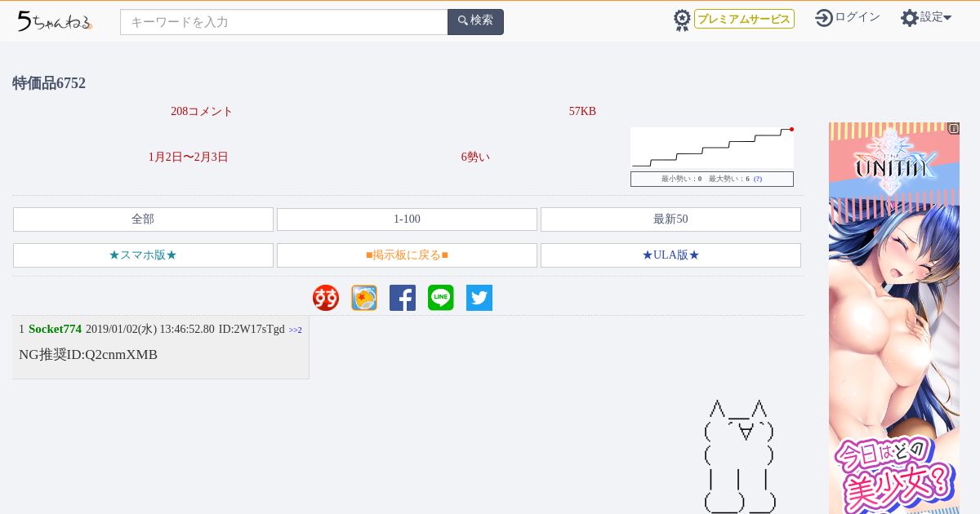
Task: Click the ID:2W17sTgd text
Action: (252, 329)
